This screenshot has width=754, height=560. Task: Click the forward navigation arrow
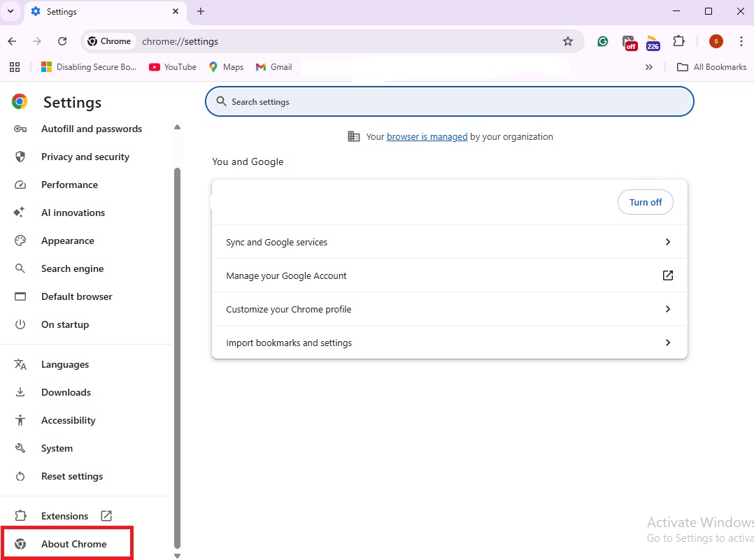[x=37, y=41]
